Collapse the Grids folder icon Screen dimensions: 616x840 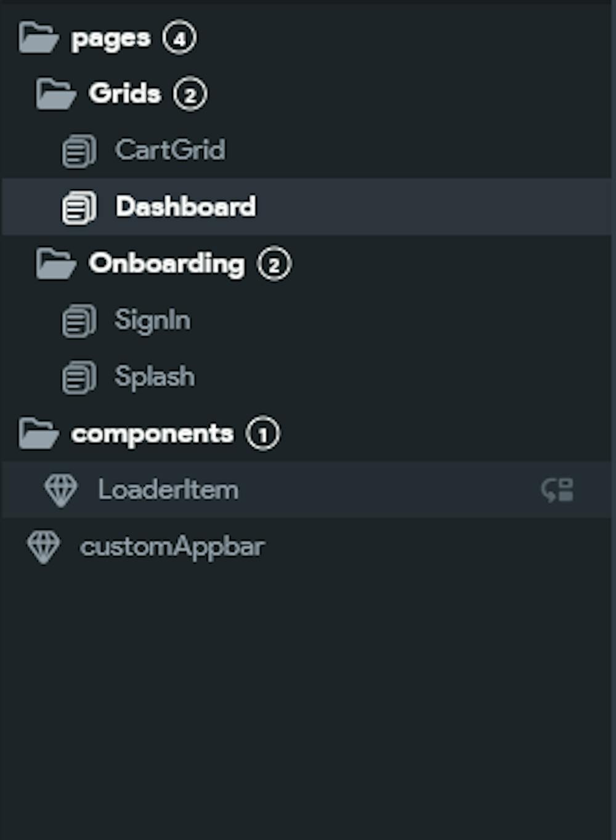coord(55,94)
